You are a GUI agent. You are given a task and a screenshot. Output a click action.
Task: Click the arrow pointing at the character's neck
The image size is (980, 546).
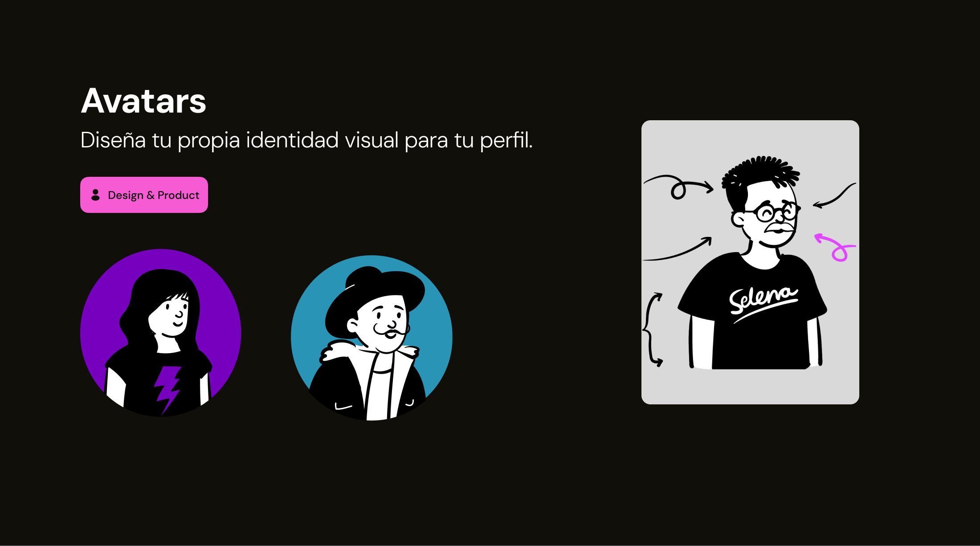click(677, 249)
